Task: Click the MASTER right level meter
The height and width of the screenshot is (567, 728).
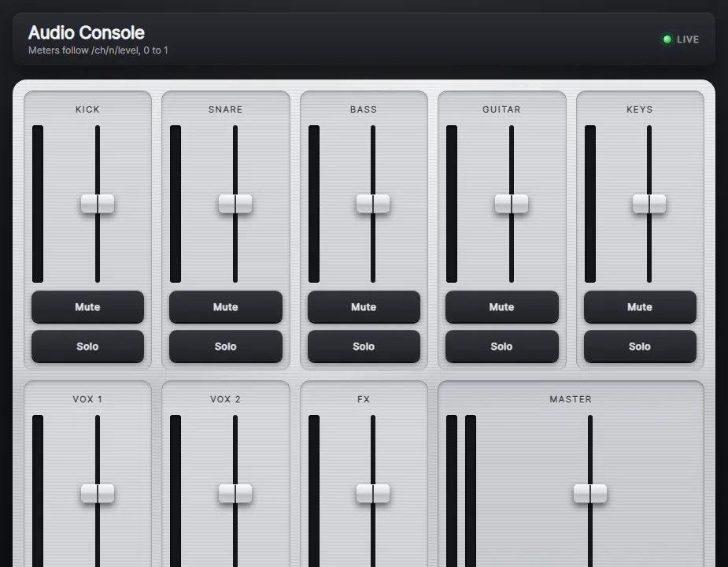Action: pos(471,491)
